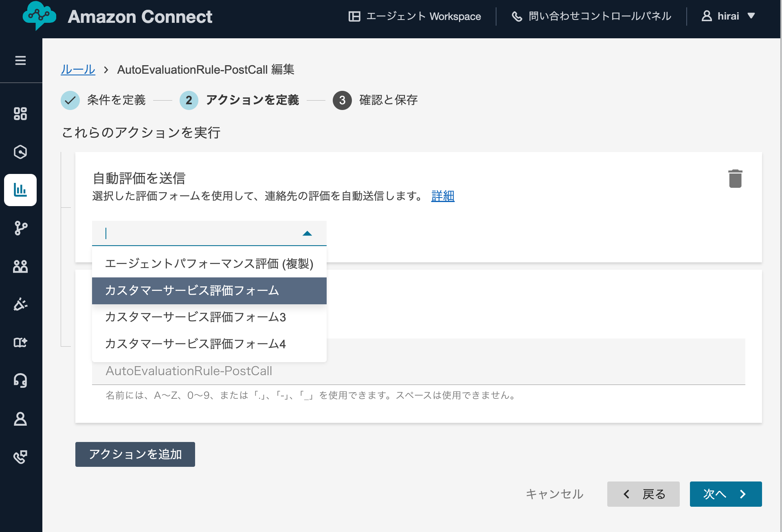
Task: Open the 詳細 details link
Action: click(443, 196)
